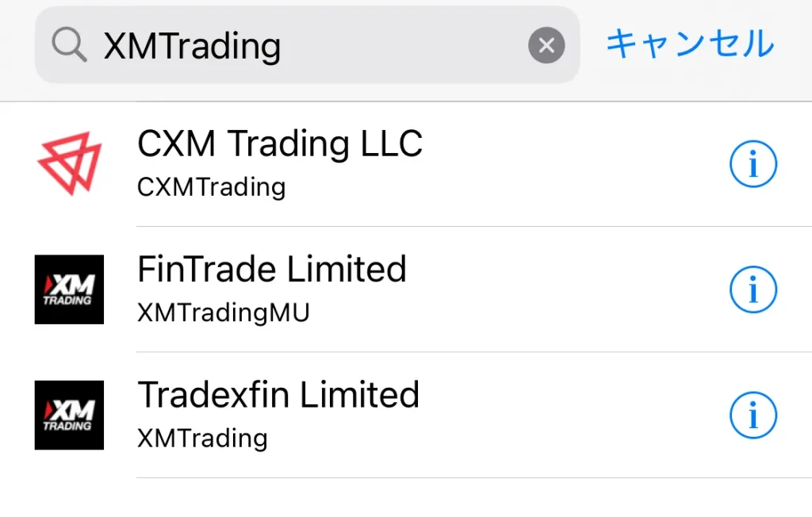Screen dimensions: 812x517
Task: Open info for CXM Trading LLC
Action: pos(753,163)
